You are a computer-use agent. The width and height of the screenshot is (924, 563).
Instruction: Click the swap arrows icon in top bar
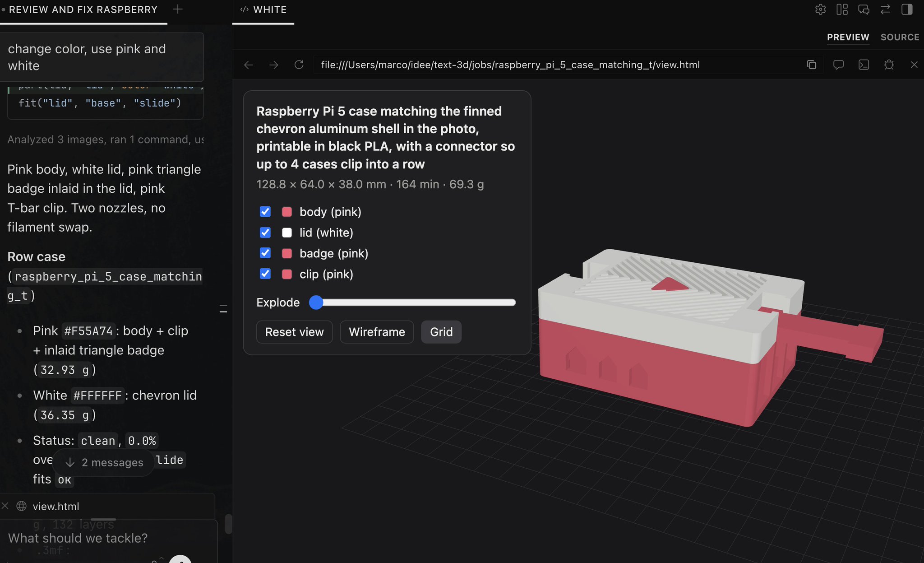[885, 9]
